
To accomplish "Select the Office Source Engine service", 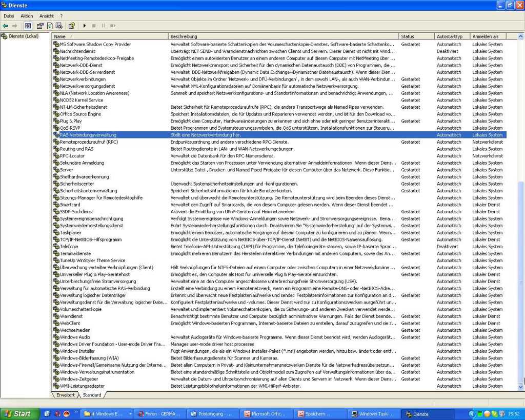I will [x=80, y=114].
